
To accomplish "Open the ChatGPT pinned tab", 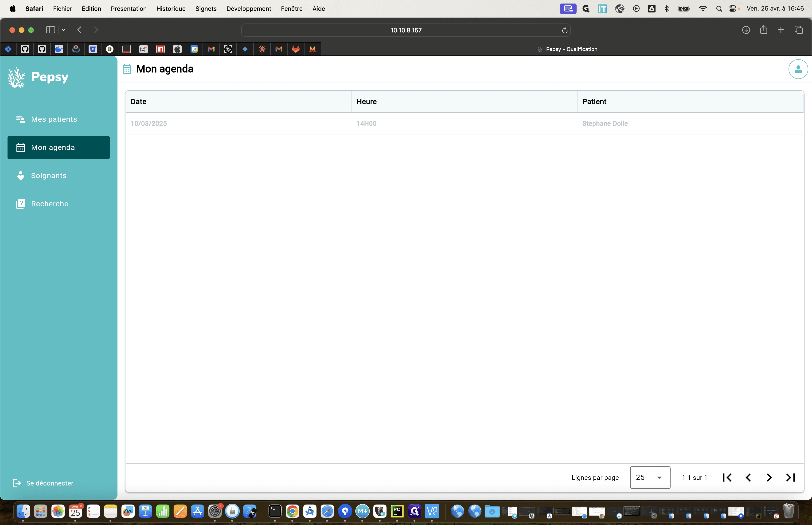I will (228, 49).
